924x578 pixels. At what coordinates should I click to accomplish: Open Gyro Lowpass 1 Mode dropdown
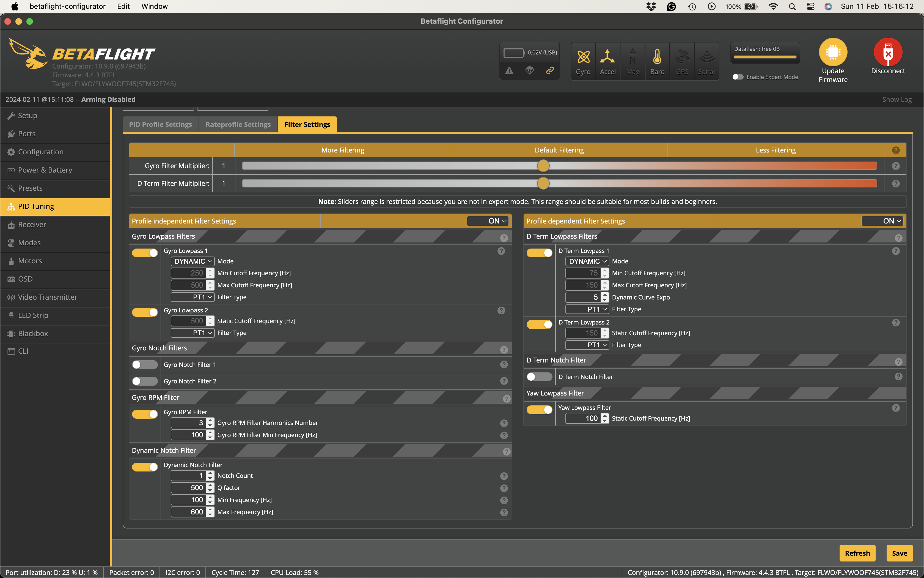tap(193, 261)
